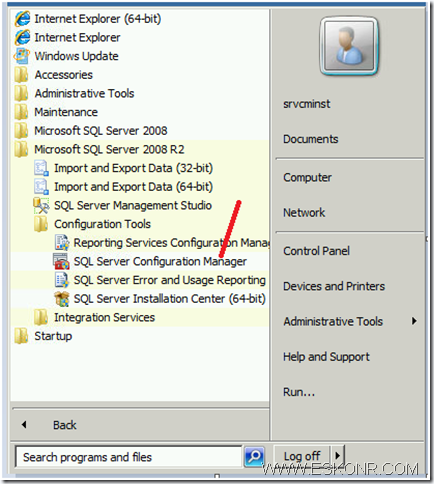The height and width of the screenshot is (484, 434).
Task: Open Help and Support
Action: pos(326,357)
